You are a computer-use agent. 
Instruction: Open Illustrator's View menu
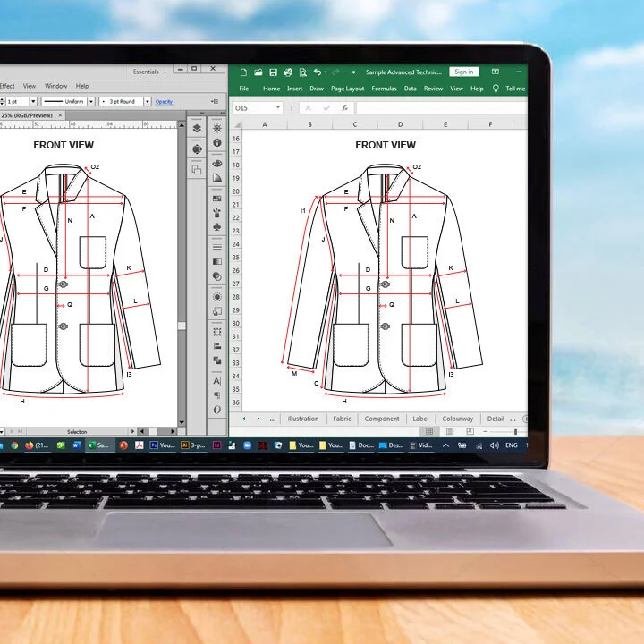[x=30, y=86]
